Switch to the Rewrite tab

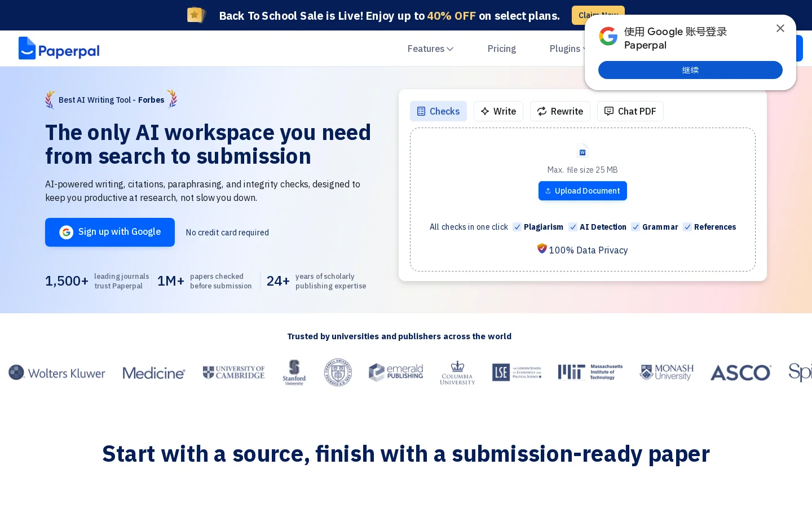(x=560, y=111)
